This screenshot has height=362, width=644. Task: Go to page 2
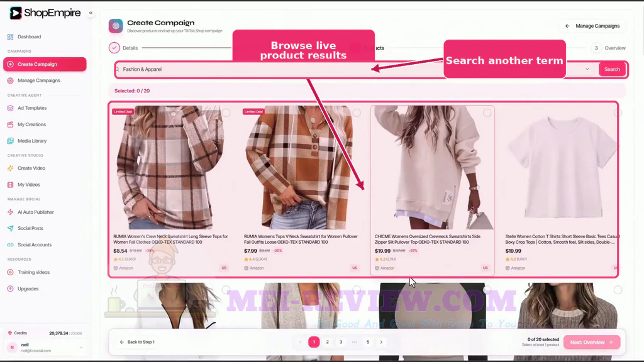[x=327, y=342]
